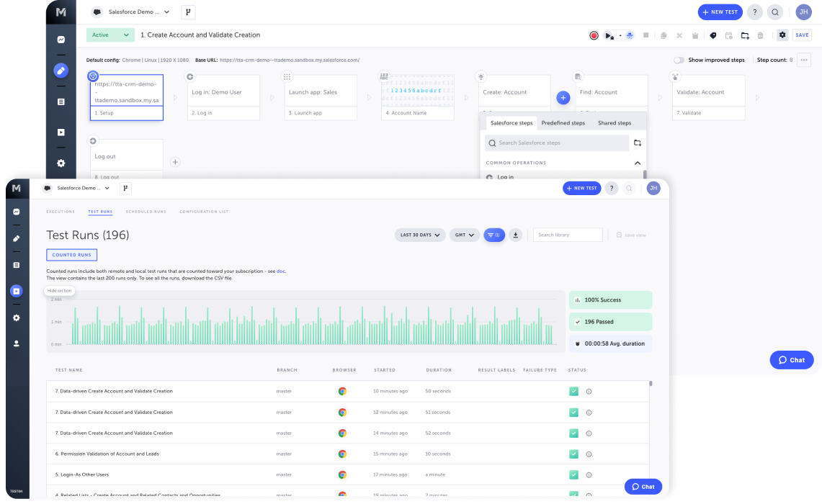822x504 pixels.
Task: Open test settings via the gear icon
Action: 782,35
